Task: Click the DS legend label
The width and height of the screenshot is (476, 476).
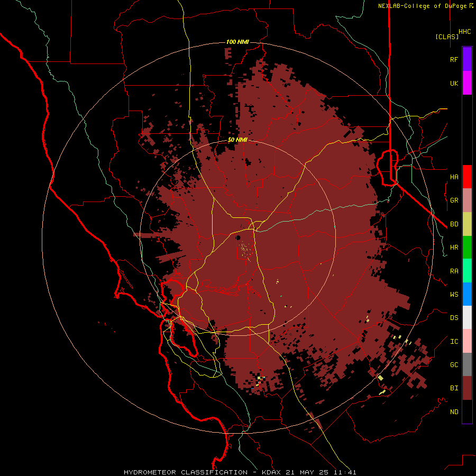Action: [x=454, y=318]
